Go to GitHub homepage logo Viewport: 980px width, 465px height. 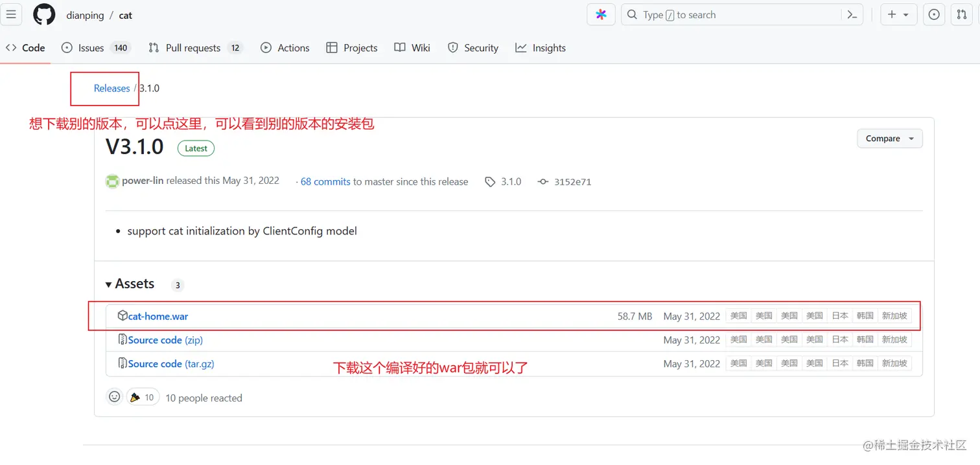[44, 14]
